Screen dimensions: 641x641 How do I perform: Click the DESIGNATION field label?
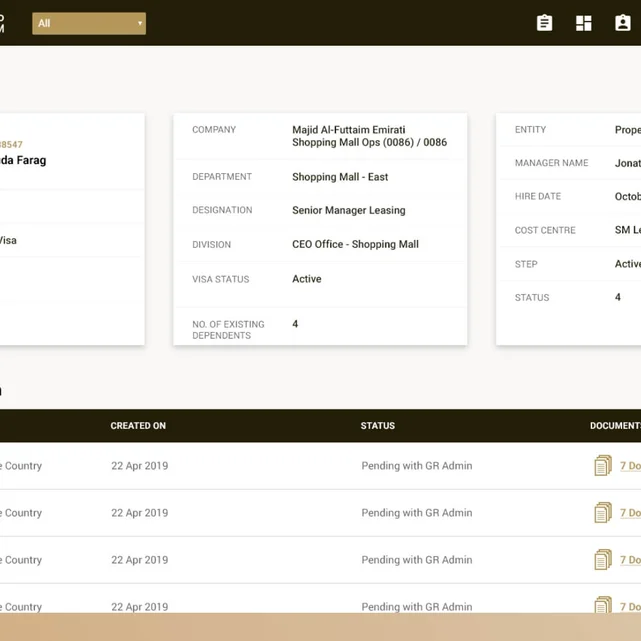222,210
